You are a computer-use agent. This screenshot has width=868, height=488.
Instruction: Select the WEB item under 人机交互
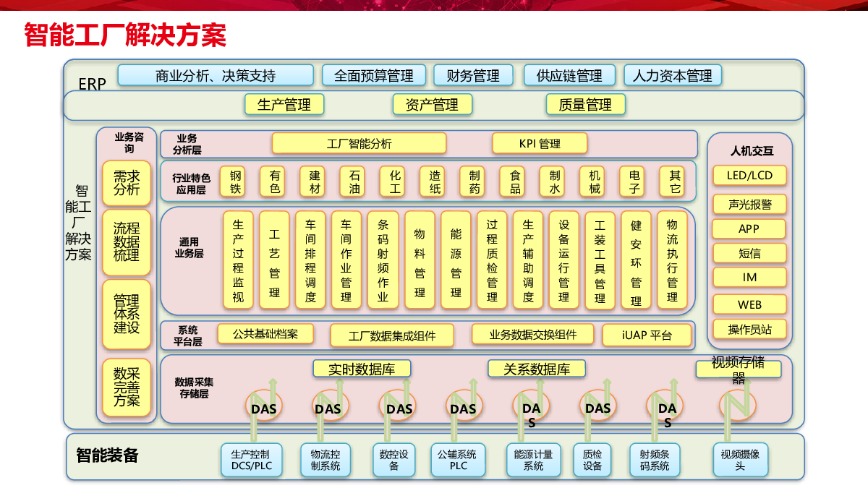tap(749, 304)
